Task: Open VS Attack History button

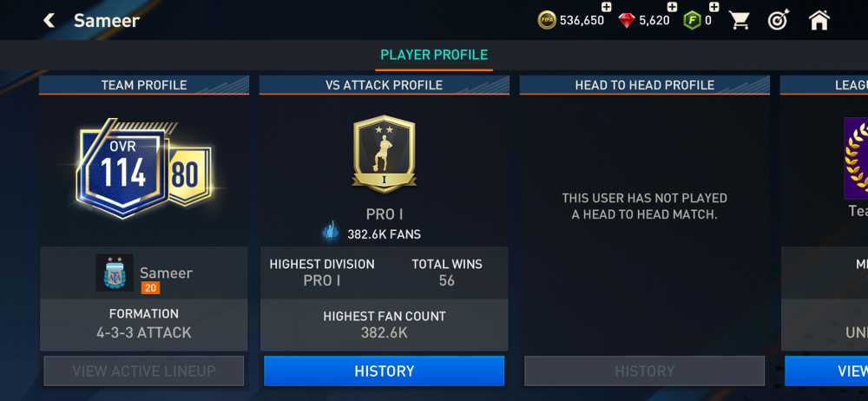Action: [x=385, y=371]
